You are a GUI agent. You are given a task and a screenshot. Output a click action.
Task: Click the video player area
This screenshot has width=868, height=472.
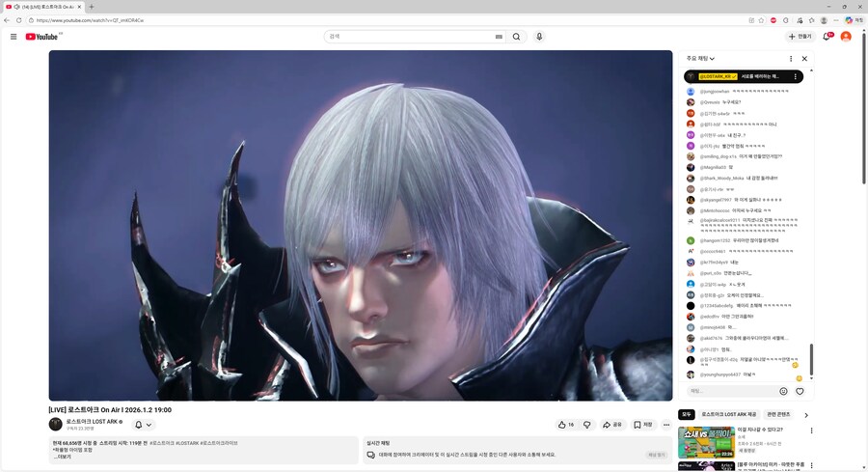tap(361, 226)
